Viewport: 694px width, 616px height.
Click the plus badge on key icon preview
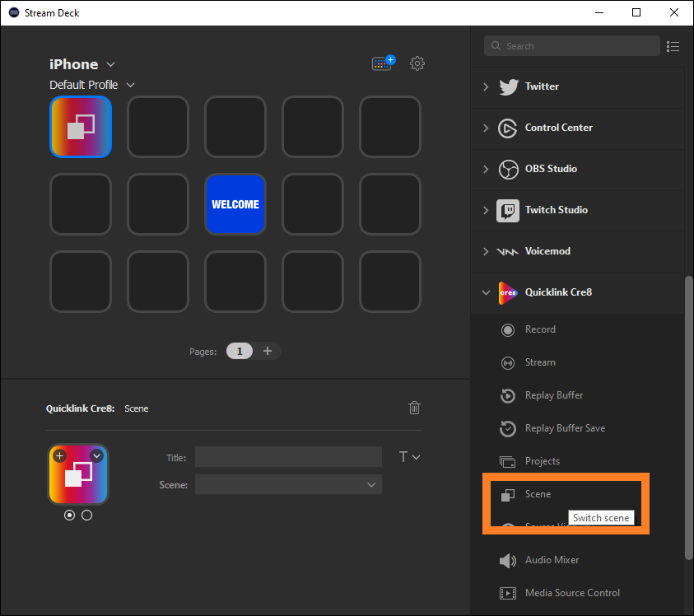coord(60,455)
